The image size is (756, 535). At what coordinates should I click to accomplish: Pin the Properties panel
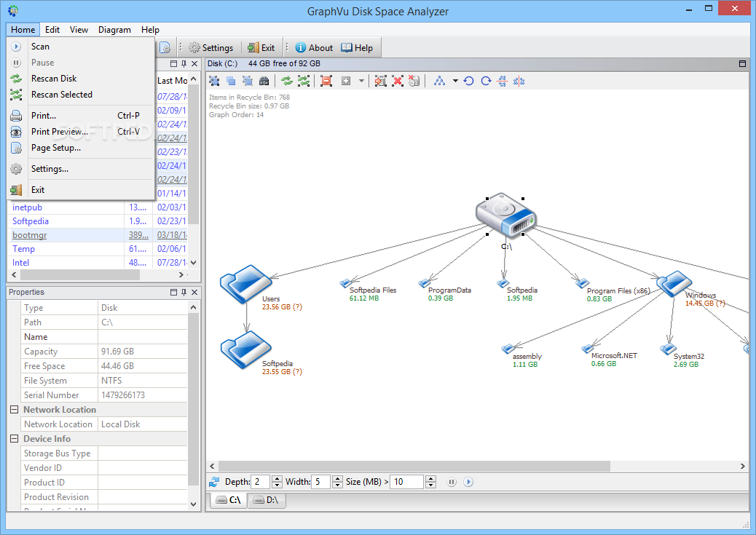click(184, 292)
